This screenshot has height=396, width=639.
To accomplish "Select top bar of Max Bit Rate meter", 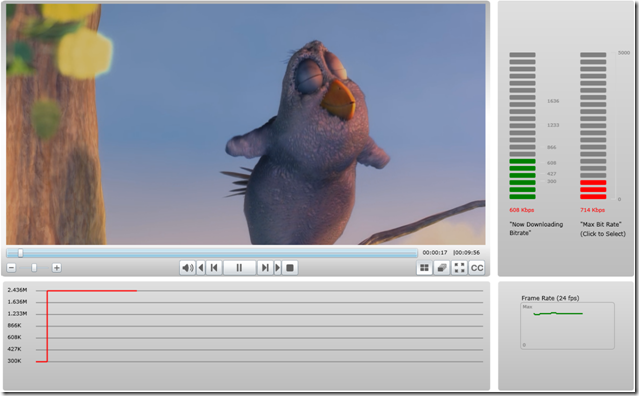I will click(593, 55).
